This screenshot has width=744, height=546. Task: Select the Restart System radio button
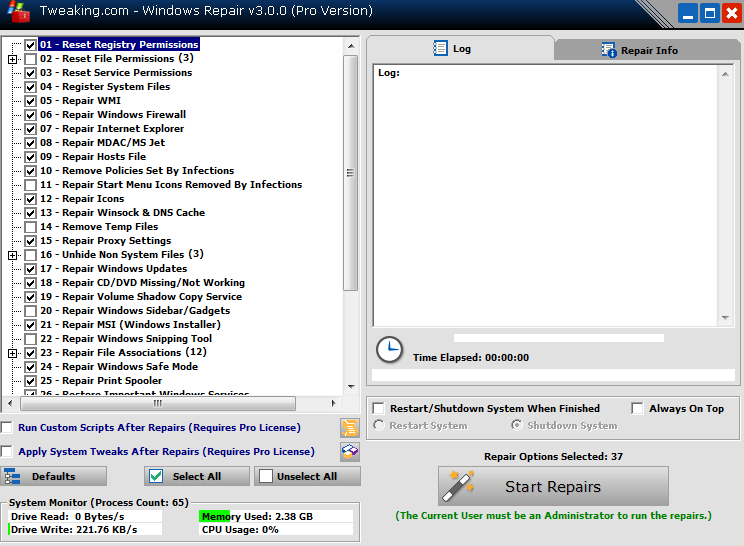(379, 426)
